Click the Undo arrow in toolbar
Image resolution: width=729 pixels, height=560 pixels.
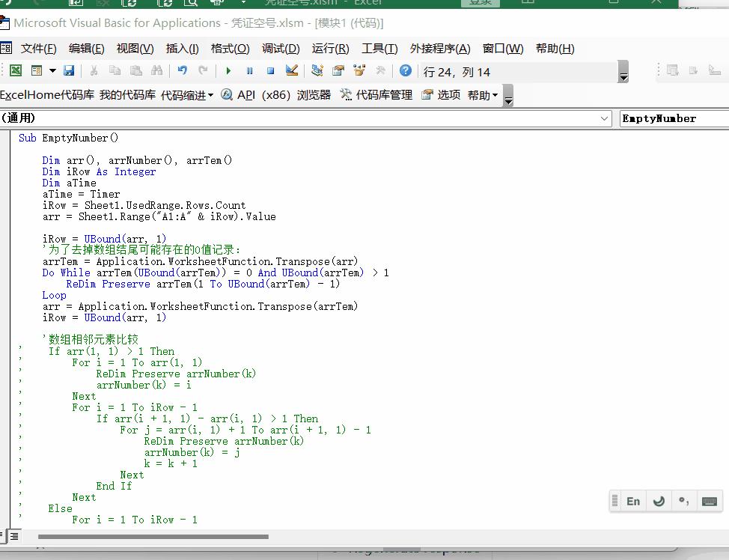(x=182, y=71)
